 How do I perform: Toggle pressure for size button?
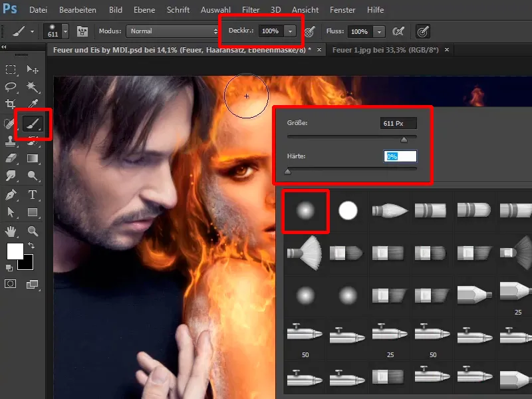(423, 31)
